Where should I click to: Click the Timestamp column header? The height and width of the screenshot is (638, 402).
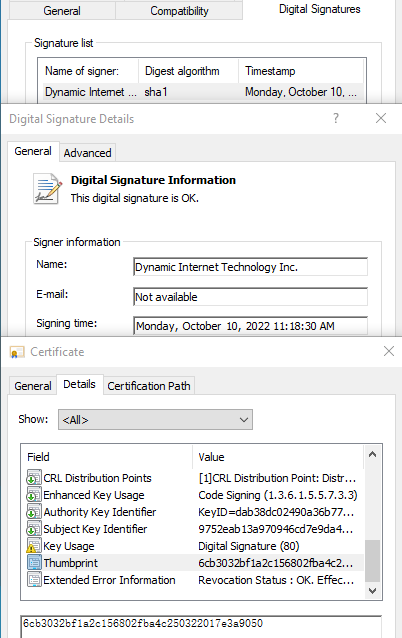(x=301, y=71)
